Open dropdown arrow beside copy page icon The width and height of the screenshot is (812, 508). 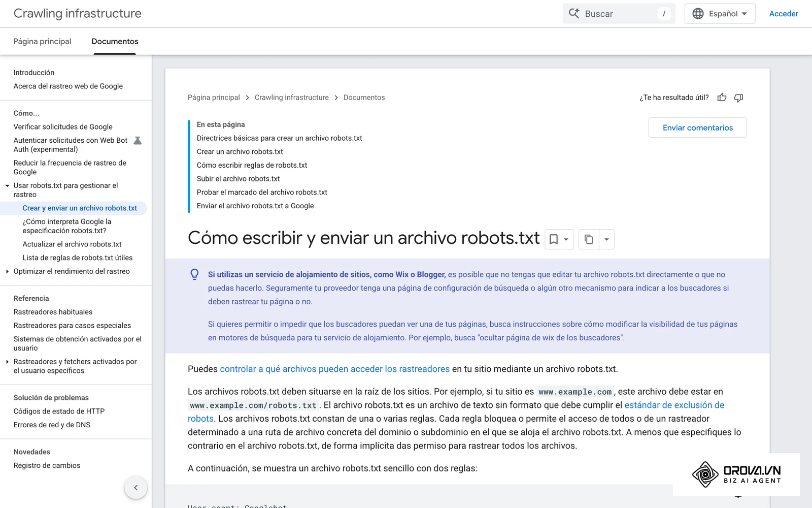(606, 239)
